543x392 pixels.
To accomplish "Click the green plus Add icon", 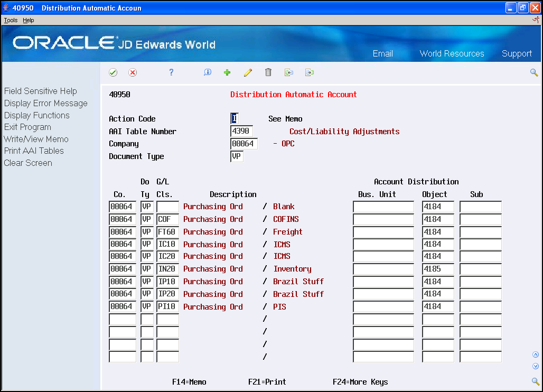I will (x=227, y=72).
